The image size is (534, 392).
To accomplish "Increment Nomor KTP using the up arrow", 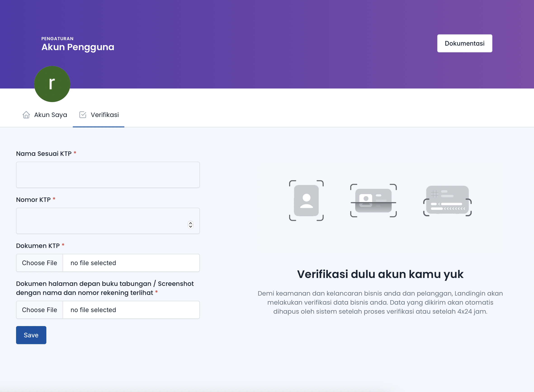I will pyautogui.click(x=191, y=223).
